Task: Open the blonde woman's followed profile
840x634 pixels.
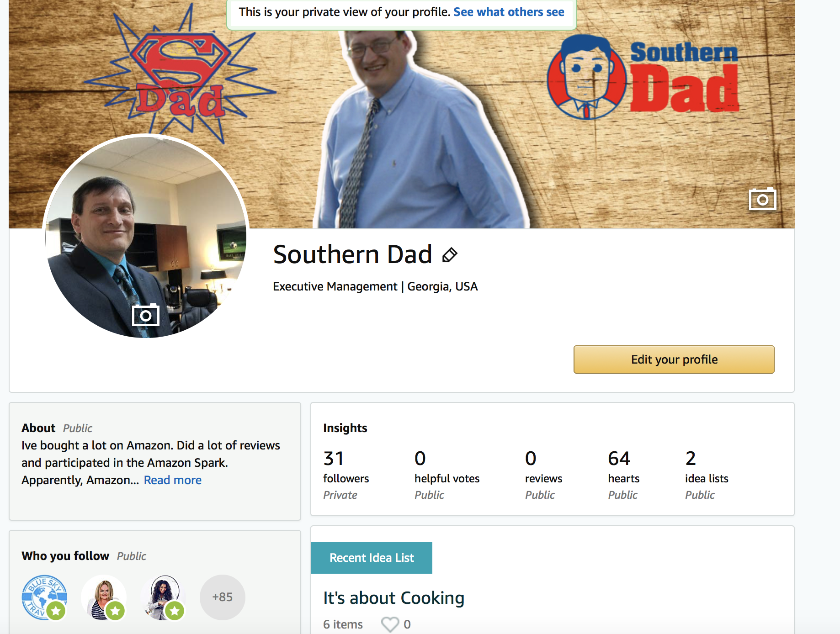Action: tap(104, 597)
